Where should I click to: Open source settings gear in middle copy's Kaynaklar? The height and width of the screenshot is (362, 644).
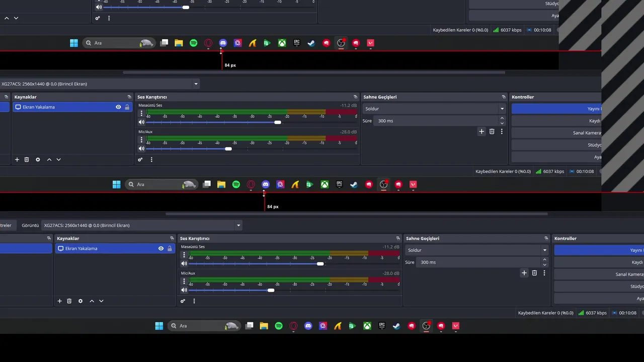point(38,159)
